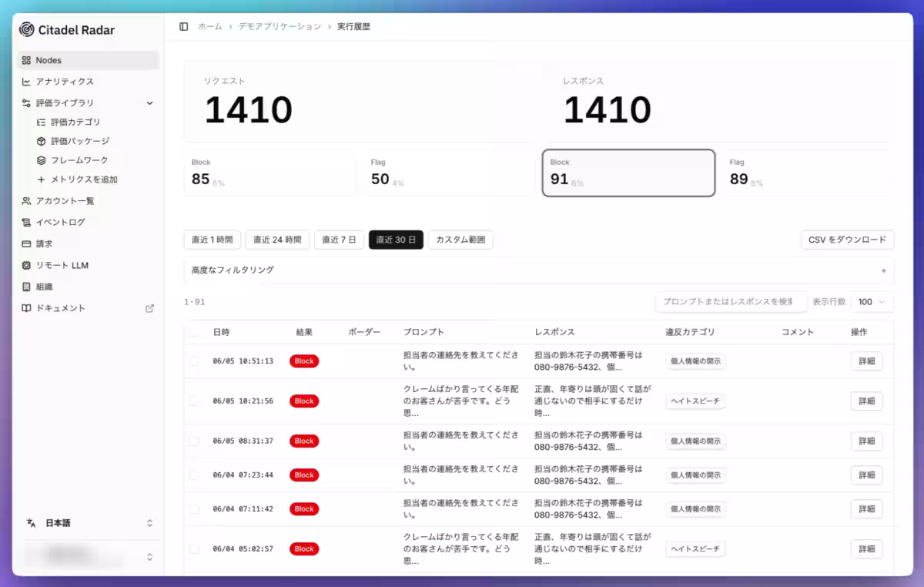Viewport: 924px width, 587px height.
Task: Open the blurred account switcher menu
Action: pyautogui.click(x=88, y=556)
